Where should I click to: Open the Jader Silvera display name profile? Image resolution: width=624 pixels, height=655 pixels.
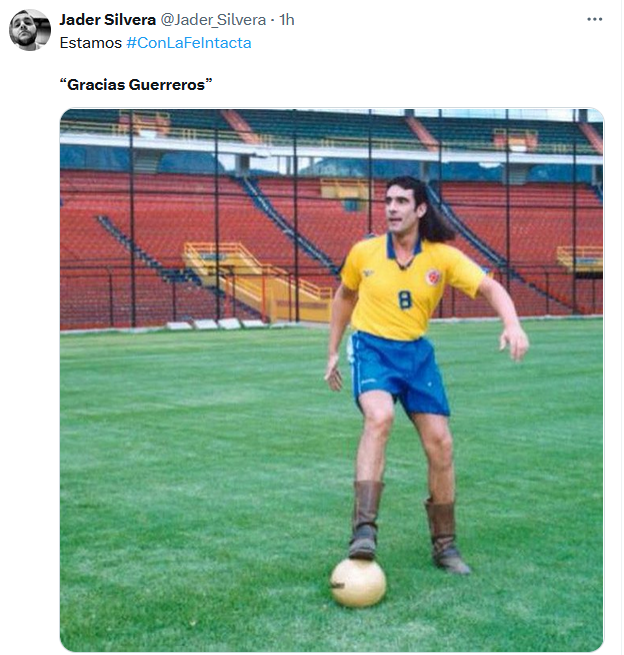pos(107,20)
